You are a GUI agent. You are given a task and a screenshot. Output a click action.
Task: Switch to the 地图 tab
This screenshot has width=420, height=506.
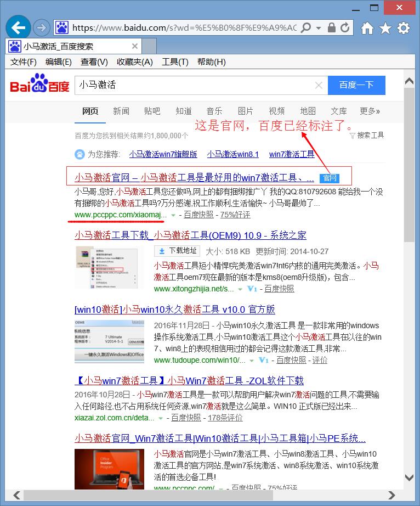click(308, 111)
